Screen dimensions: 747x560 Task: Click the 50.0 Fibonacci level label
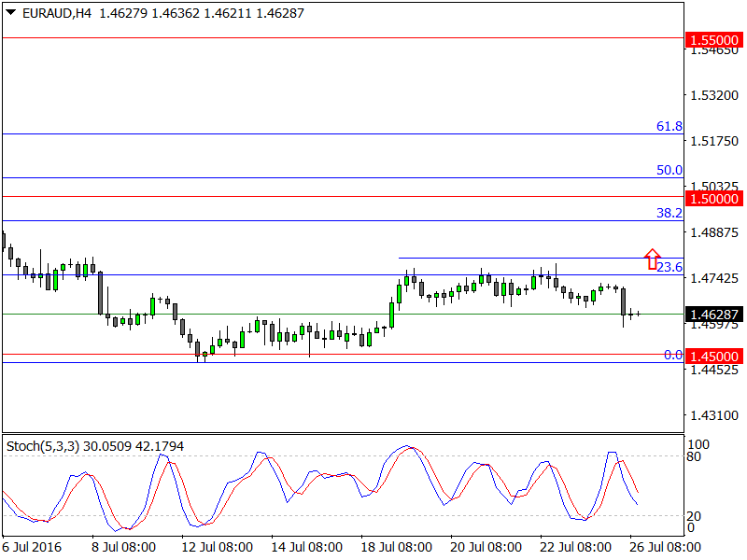669,170
